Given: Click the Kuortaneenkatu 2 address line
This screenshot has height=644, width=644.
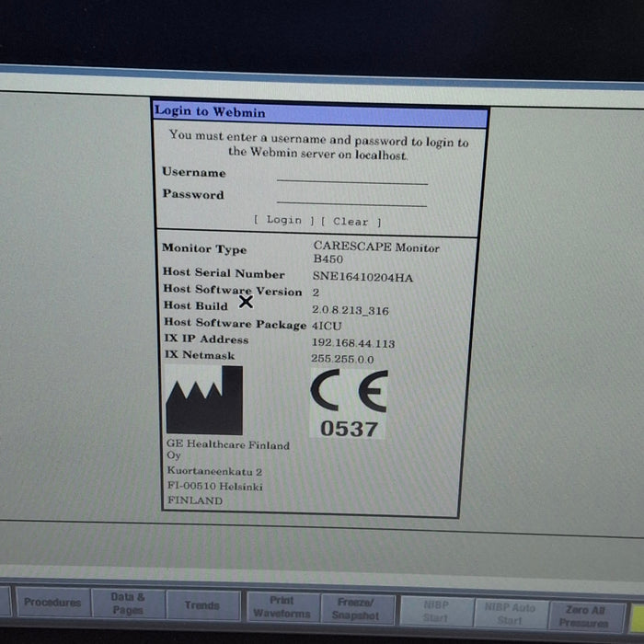Looking at the screenshot, I should 214,471.
